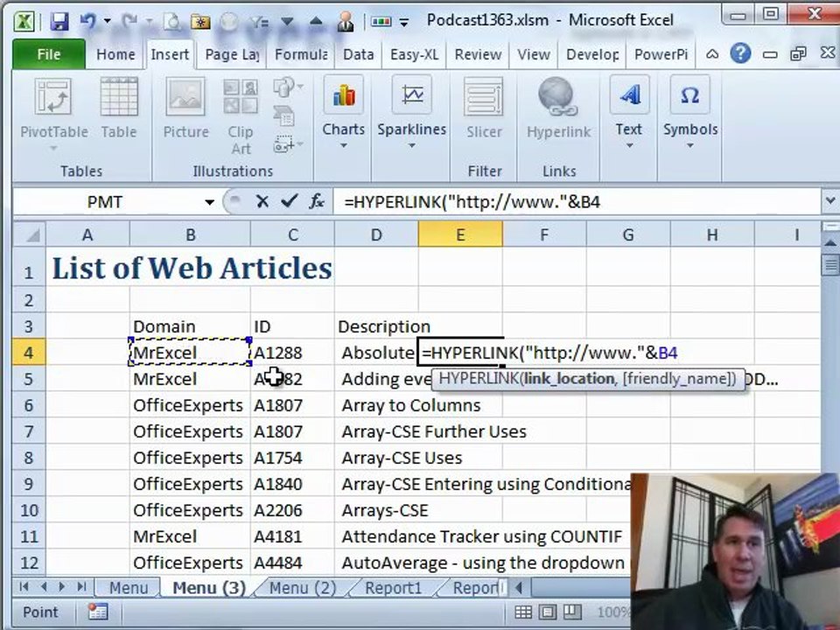840x630 pixels.
Task: Switch to the Report1 sheet tab
Action: (x=393, y=588)
